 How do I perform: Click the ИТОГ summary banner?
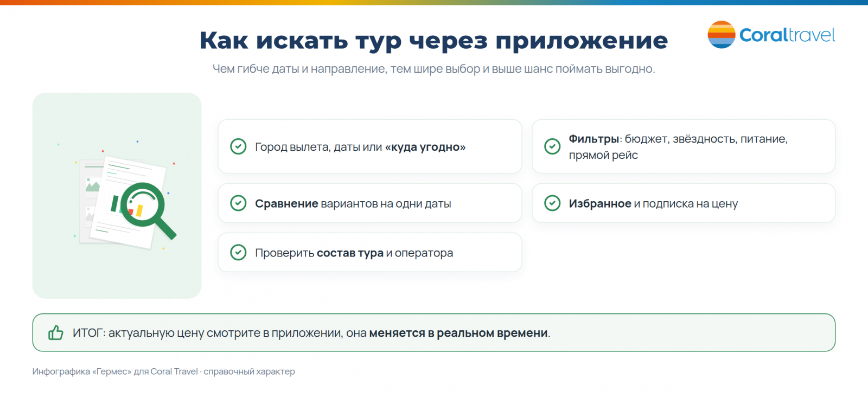(x=434, y=332)
